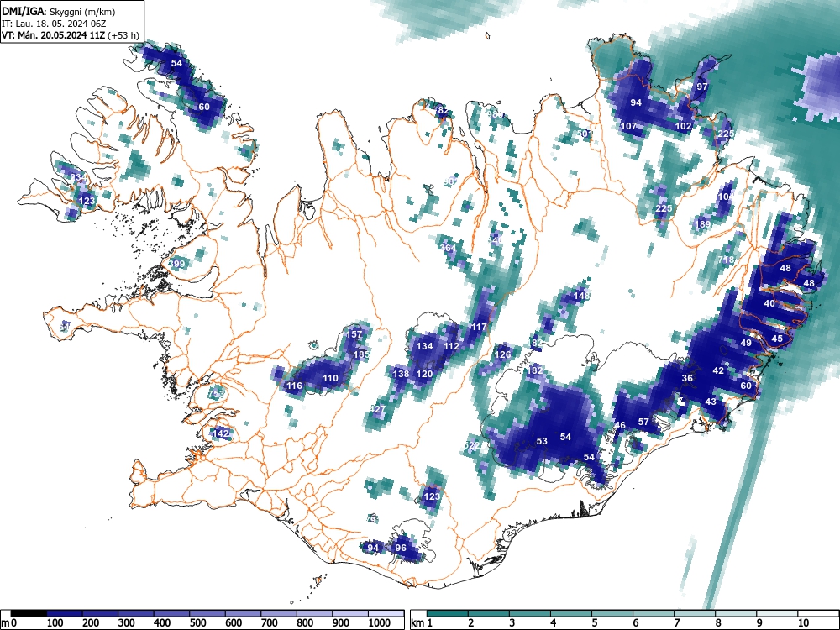Click the '45' visibility value
840x630 pixels.
[x=777, y=339]
